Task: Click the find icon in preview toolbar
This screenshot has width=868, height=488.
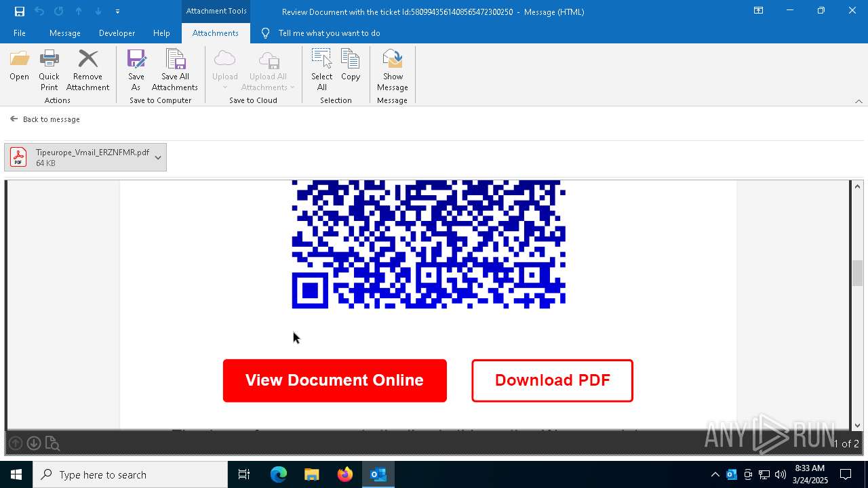Action: 52,443
